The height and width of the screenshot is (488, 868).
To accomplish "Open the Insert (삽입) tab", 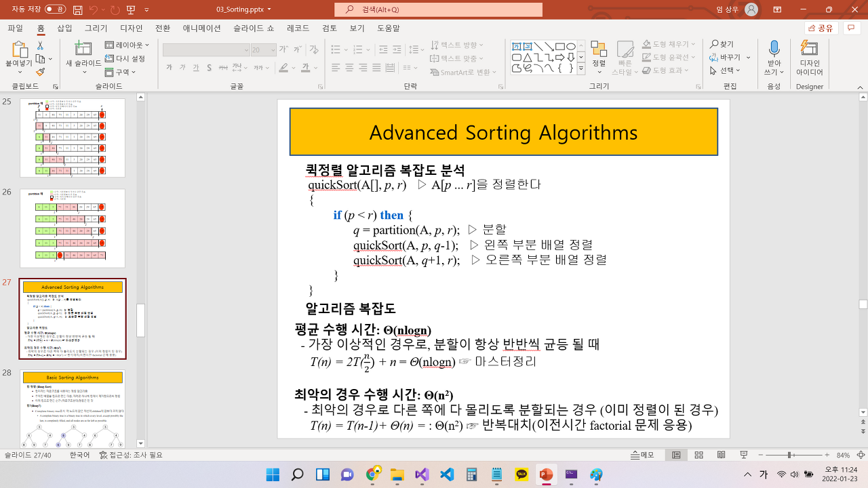I will [64, 28].
